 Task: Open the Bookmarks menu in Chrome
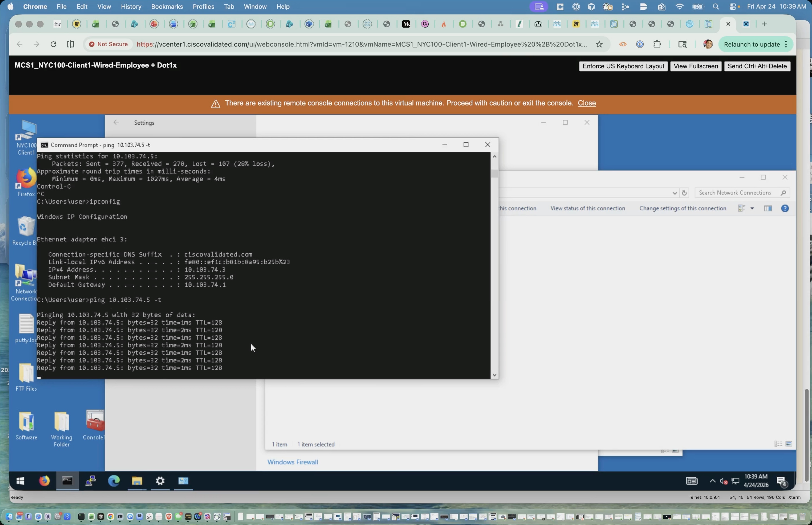167,7
